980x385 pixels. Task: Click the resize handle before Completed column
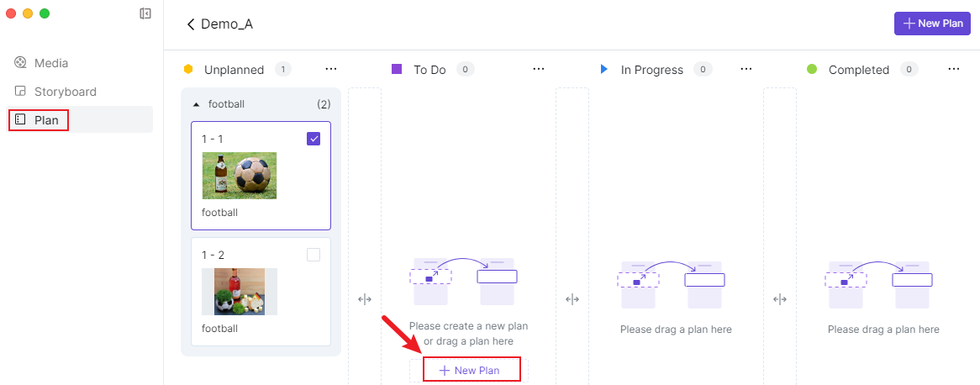[x=780, y=299]
